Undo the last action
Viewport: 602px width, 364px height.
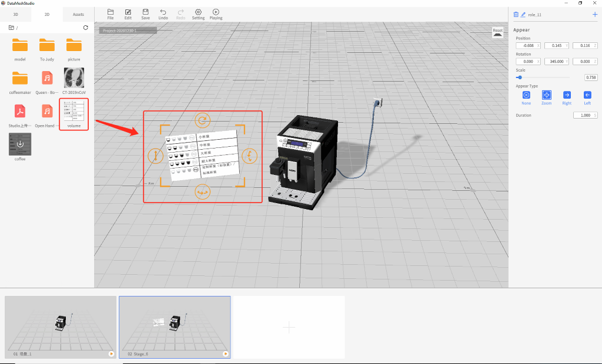point(163,14)
